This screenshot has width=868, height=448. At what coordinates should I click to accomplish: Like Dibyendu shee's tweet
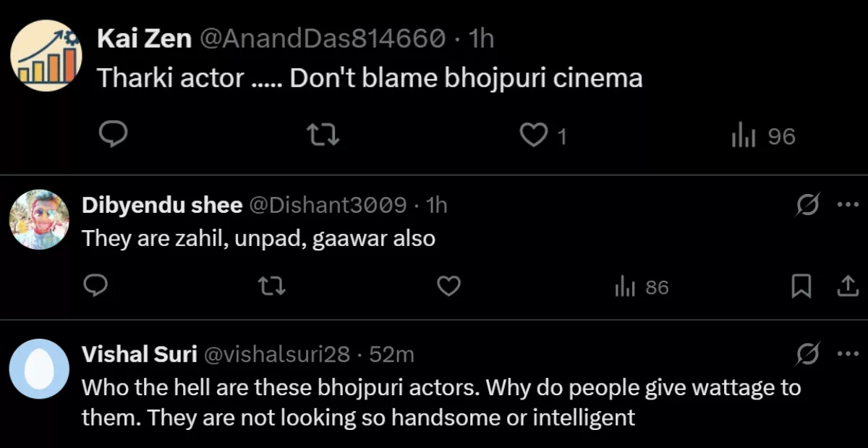pos(449,287)
